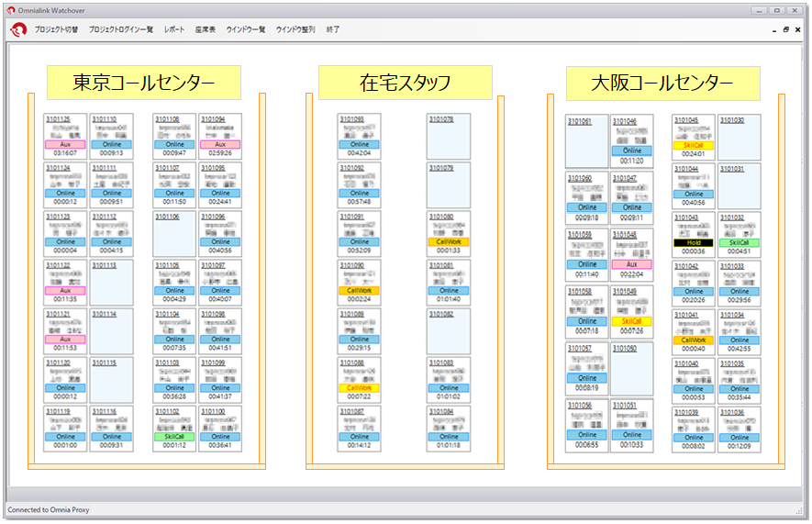Screen dimensions: 812x524
Task: Open the プロジェクト切替 menu
Action: click(56, 29)
